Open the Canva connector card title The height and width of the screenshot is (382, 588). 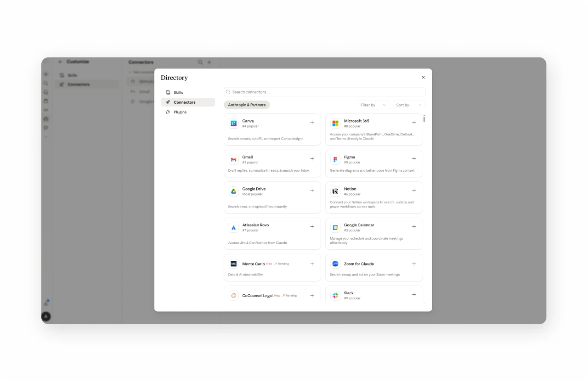[248, 121]
